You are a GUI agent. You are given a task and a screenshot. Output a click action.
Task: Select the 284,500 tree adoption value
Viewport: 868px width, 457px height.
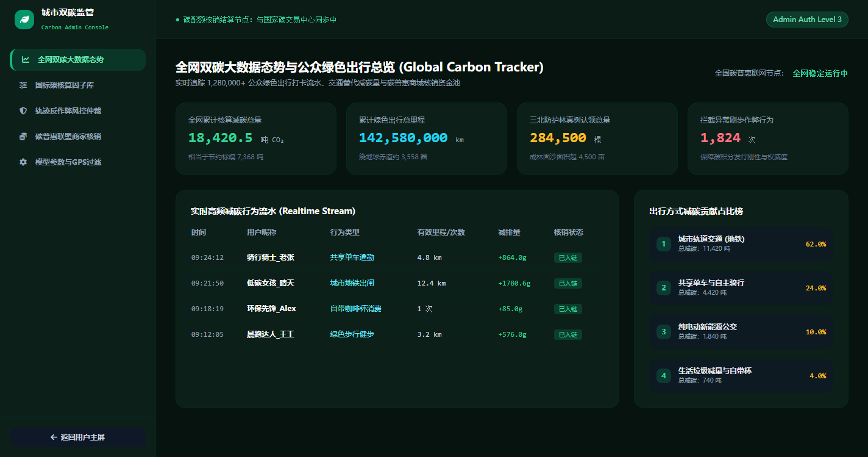[x=558, y=139]
